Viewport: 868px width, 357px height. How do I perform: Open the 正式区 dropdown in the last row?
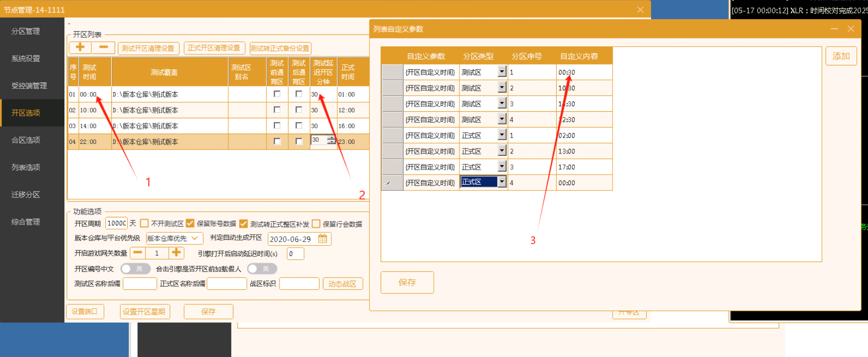pyautogui.click(x=501, y=182)
